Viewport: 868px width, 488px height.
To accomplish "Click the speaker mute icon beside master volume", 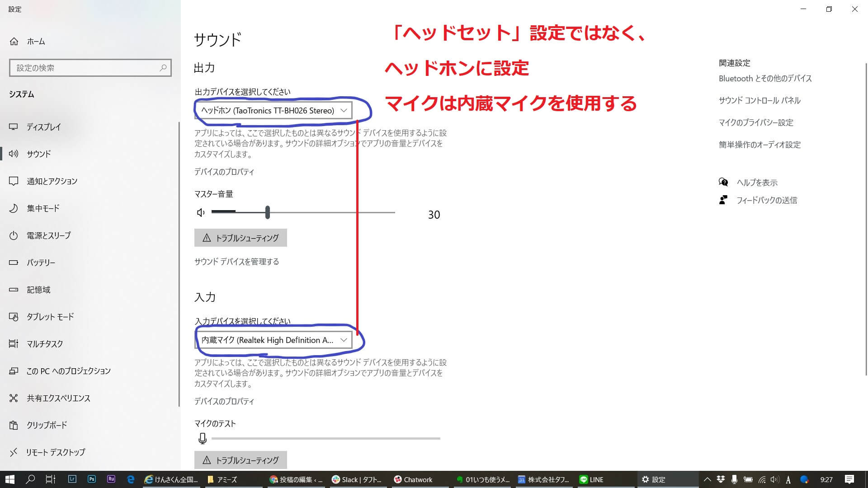I will [201, 212].
